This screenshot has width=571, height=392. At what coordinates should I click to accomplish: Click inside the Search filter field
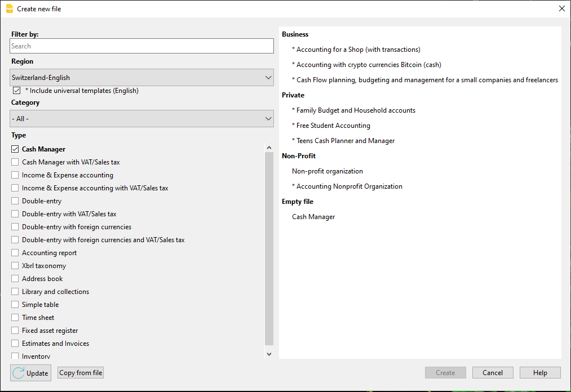click(141, 46)
